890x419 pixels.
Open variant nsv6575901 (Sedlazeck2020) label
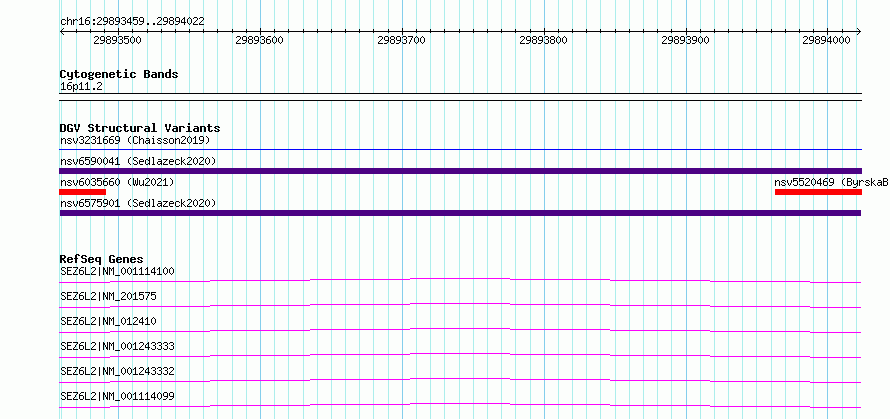pos(138,203)
